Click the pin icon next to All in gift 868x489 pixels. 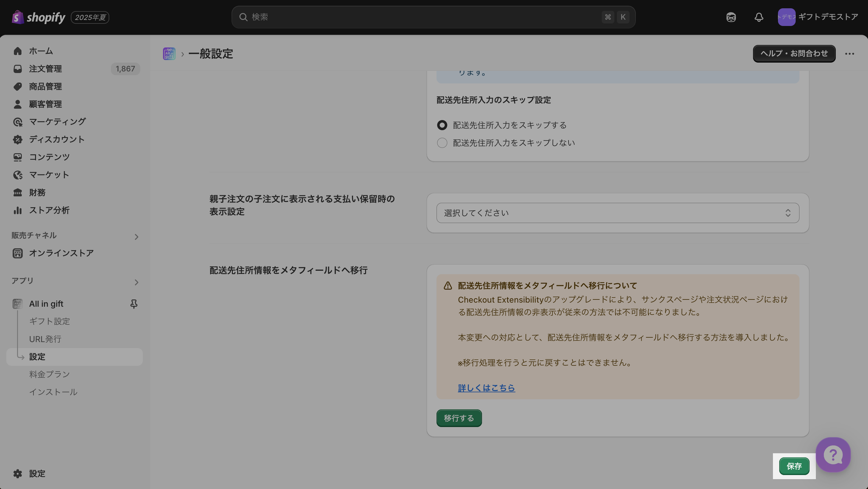coord(134,304)
